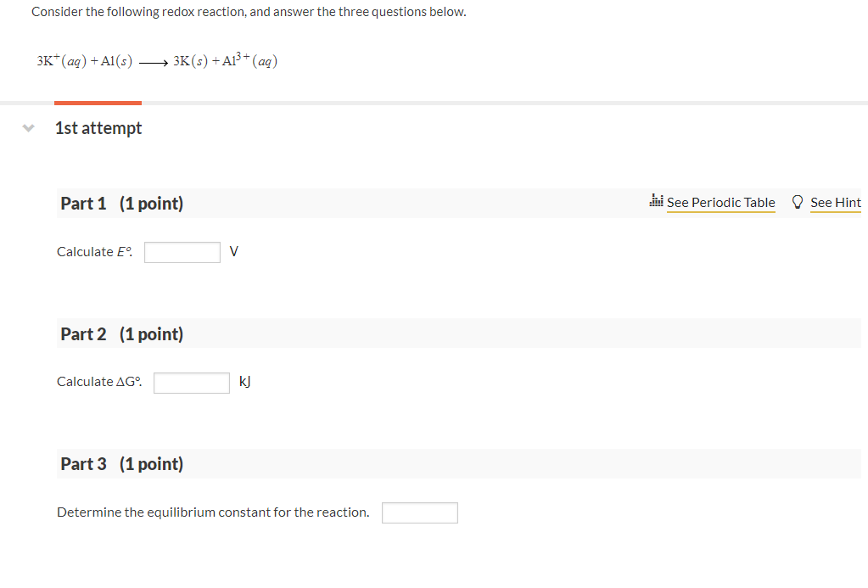This screenshot has height=588, width=868.
Task: Open the See Hint link
Action: [836, 202]
